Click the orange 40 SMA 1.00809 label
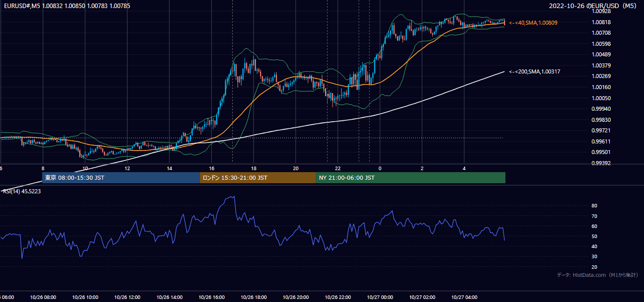Viewport: 644px width, 302px height. (x=533, y=23)
